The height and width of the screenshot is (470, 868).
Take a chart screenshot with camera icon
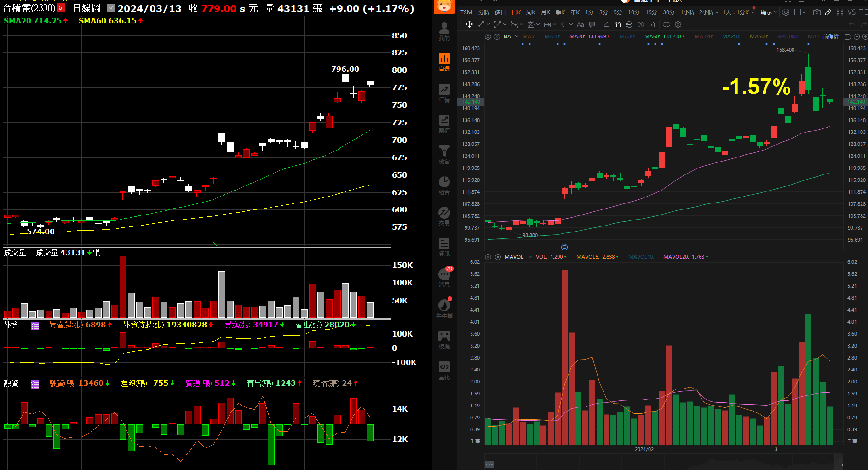816,12
